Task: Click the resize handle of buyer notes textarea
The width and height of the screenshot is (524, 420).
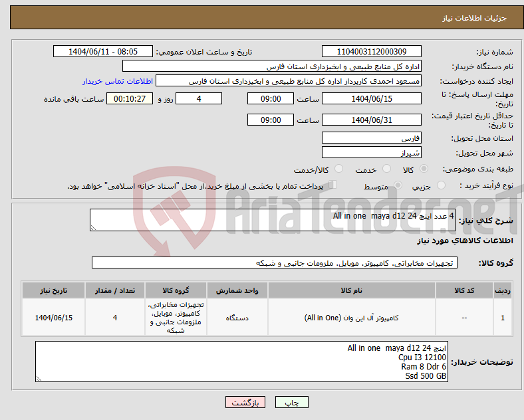Action: pyautogui.click(x=39, y=379)
